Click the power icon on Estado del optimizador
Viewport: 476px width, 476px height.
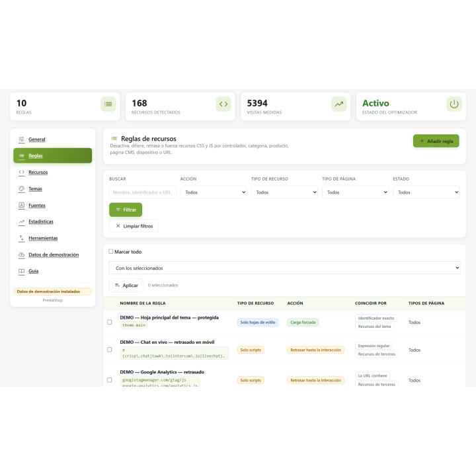(x=454, y=104)
